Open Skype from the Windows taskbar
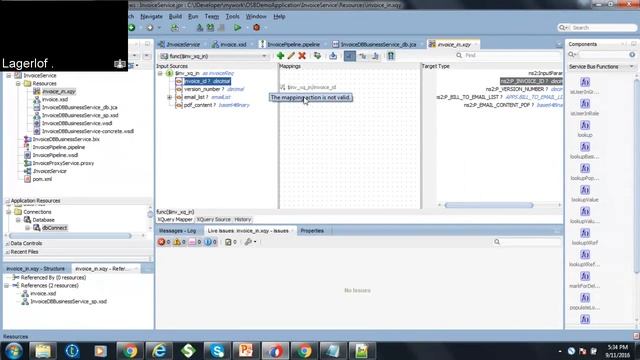 tap(217, 351)
